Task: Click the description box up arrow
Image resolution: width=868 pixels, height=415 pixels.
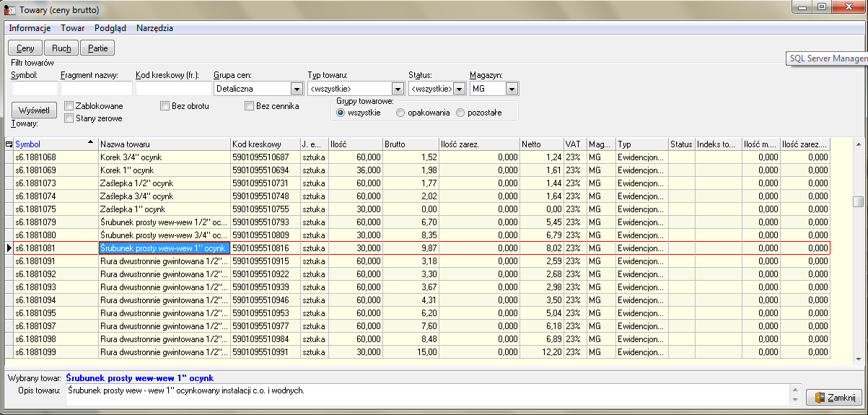Action: [x=796, y=390]
